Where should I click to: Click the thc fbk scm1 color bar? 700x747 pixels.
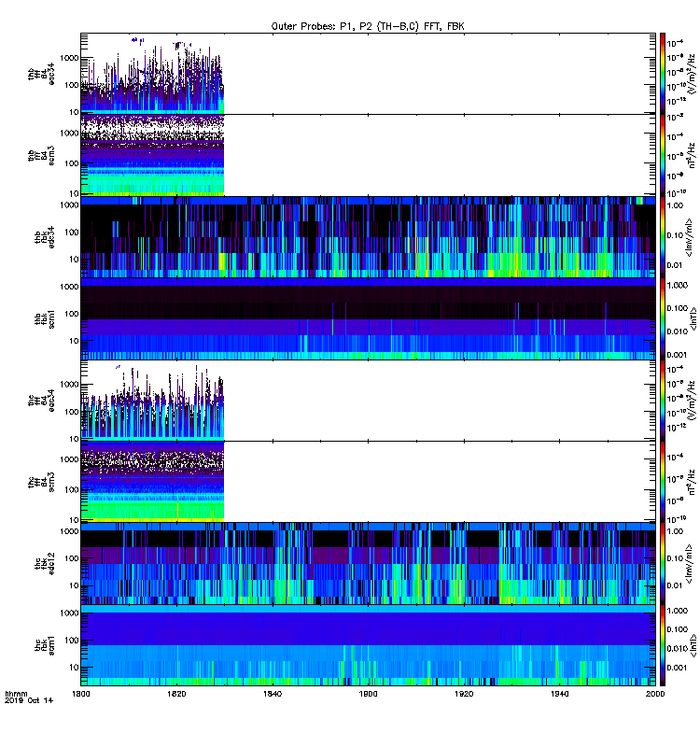click(x=663, y=645)
